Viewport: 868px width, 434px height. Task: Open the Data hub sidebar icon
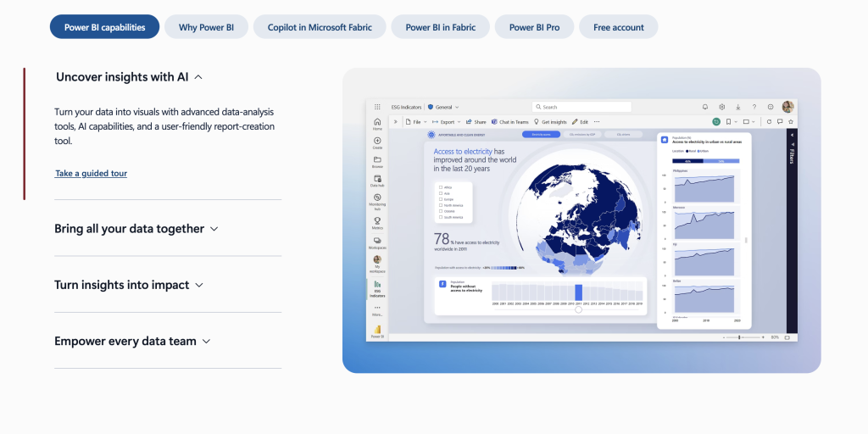point(377,179)
